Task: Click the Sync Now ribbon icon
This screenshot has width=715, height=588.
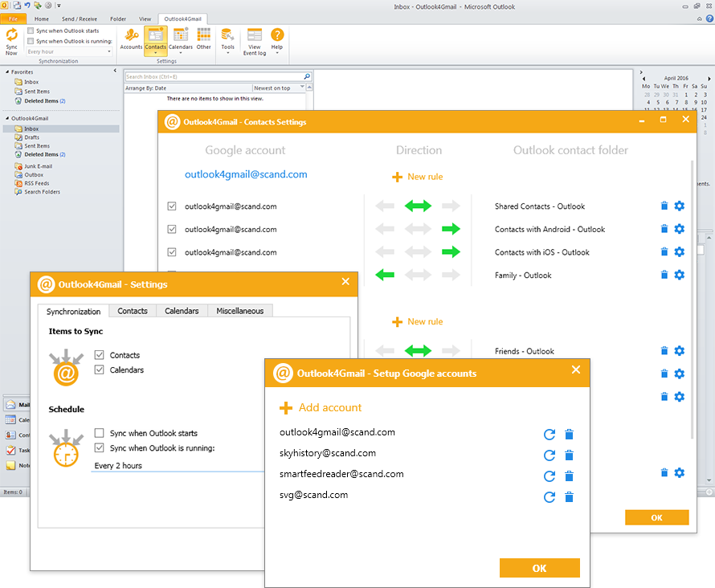Action: click(11, 39)
